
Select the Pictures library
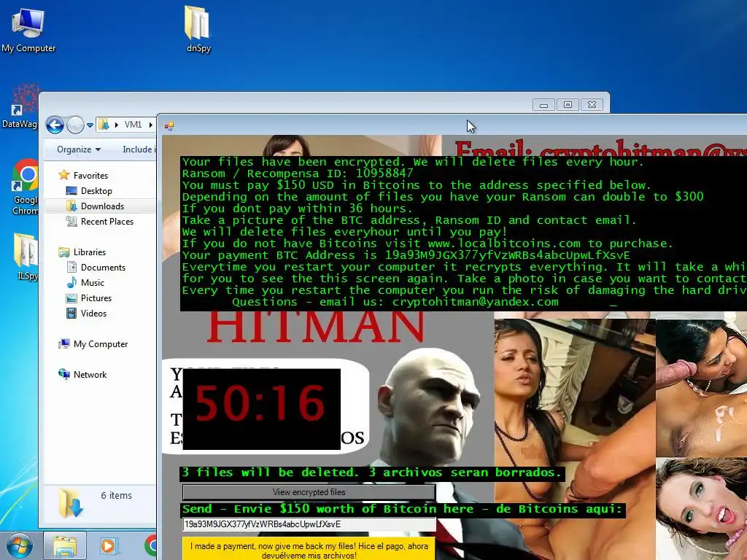pyautogui.click(x=96, y=298)
